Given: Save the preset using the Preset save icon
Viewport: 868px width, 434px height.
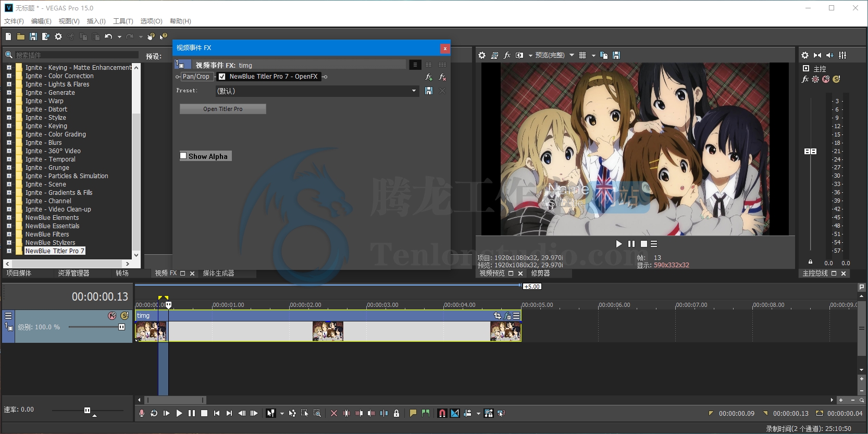Looking at the screenshot, I should click(429, 91).
